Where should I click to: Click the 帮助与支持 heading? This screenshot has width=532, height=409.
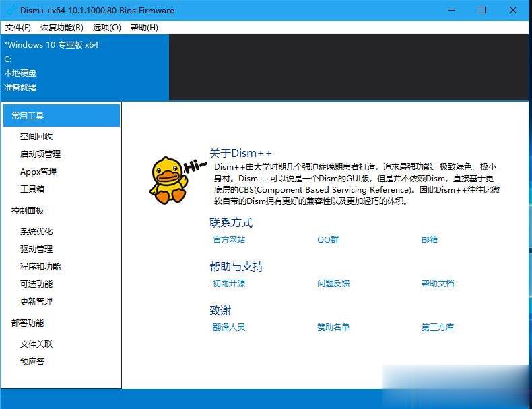(236, 267)
